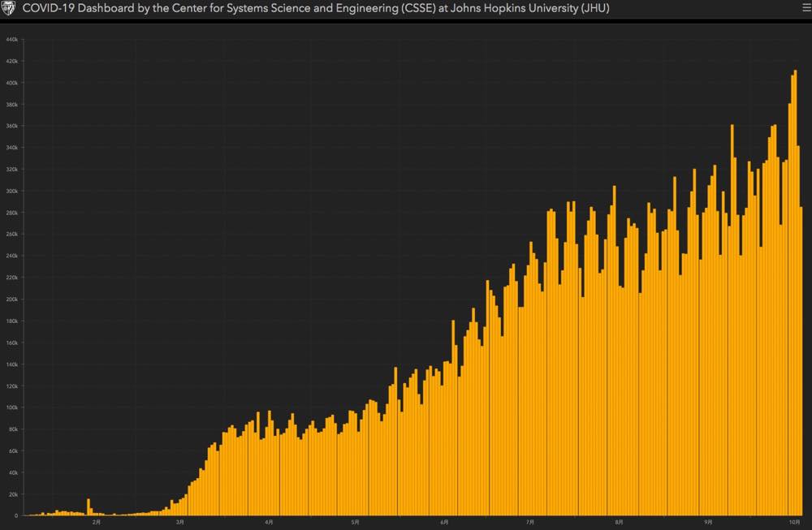Click the 3月 x-axis label
The width and height of the screenshot is (812, 530).
pyautogui.click(x=179, y=523)
